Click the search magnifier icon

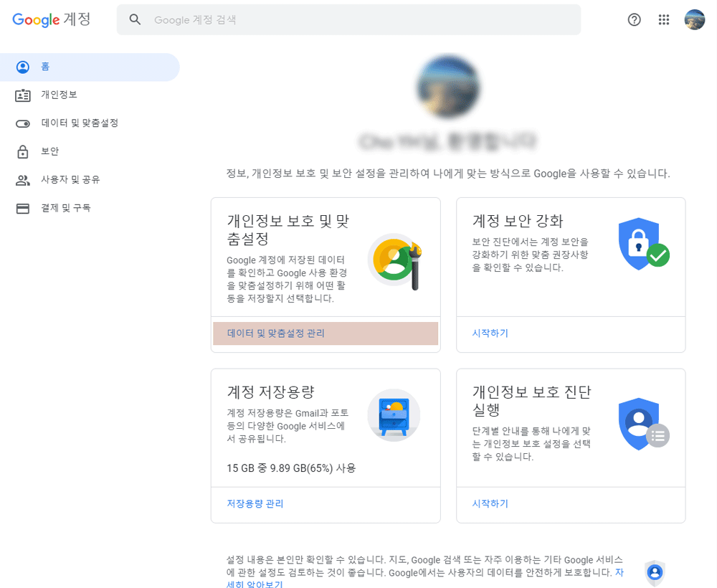135,19
